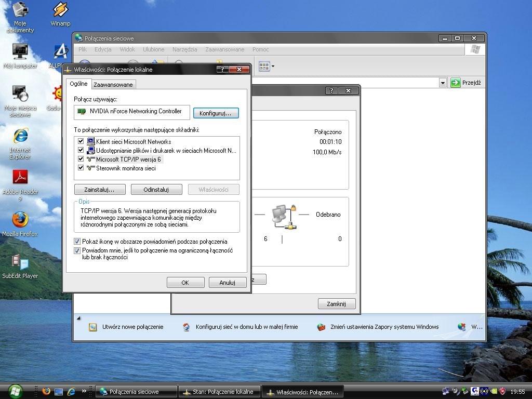Launch Internet Explorer from quick launch
Viewport: 532px width, 399px height.
click(x=71, y=392)
